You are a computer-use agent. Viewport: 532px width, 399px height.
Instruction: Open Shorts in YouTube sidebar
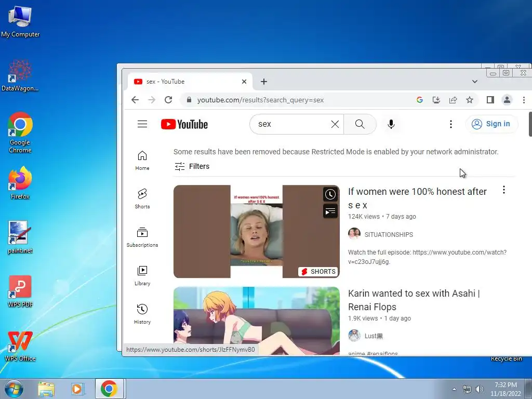coord(142,199)
